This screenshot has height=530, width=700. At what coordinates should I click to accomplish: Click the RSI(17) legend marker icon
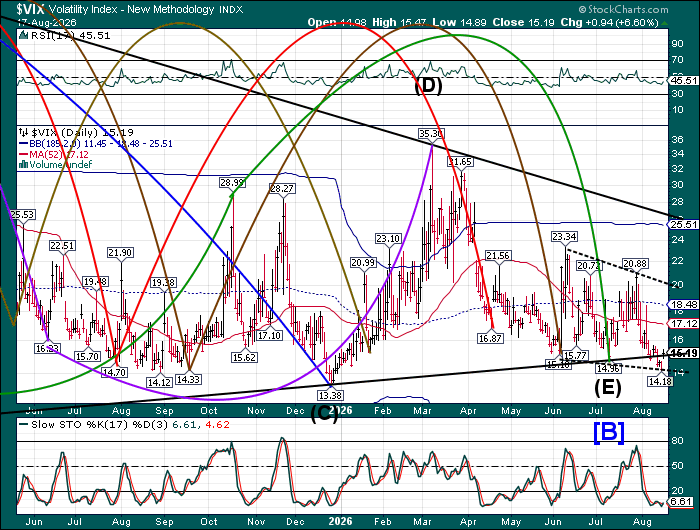pos(24,36)
